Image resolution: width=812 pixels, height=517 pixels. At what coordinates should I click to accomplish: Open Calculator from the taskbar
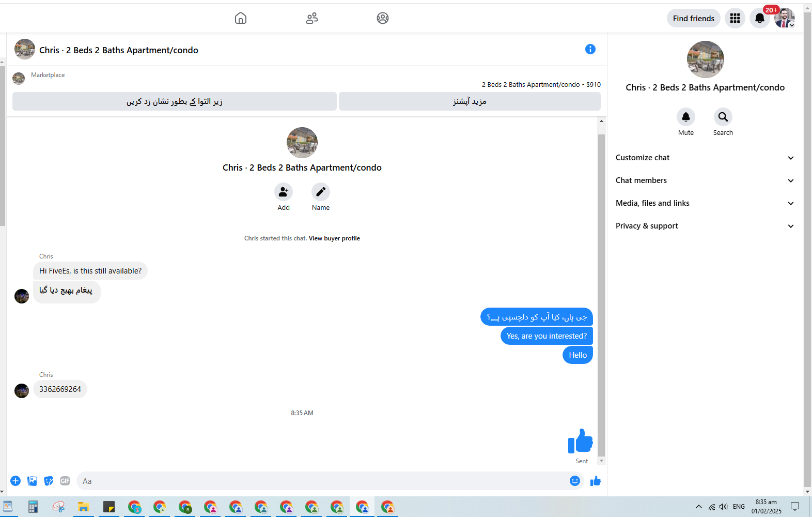tap(33, 507)
